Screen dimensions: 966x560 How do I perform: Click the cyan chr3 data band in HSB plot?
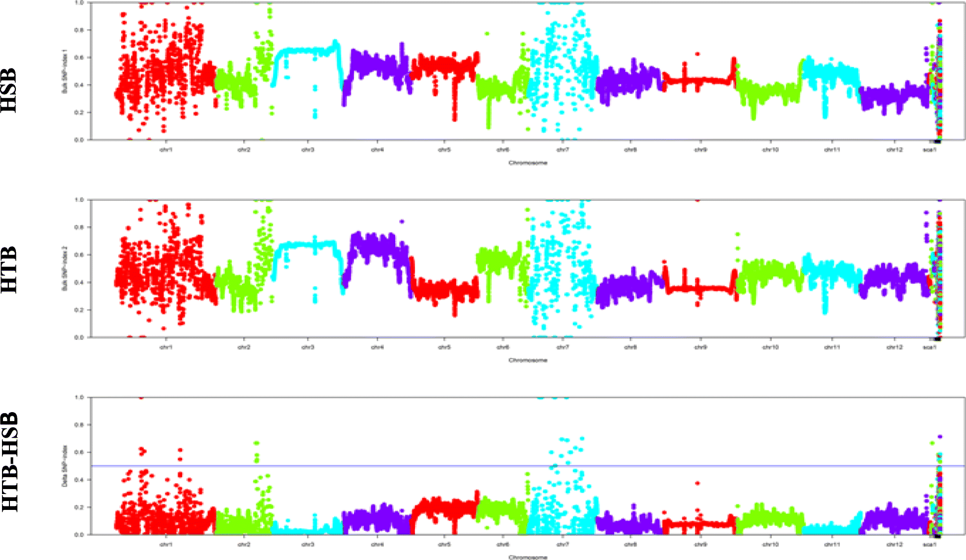(308, 50)
